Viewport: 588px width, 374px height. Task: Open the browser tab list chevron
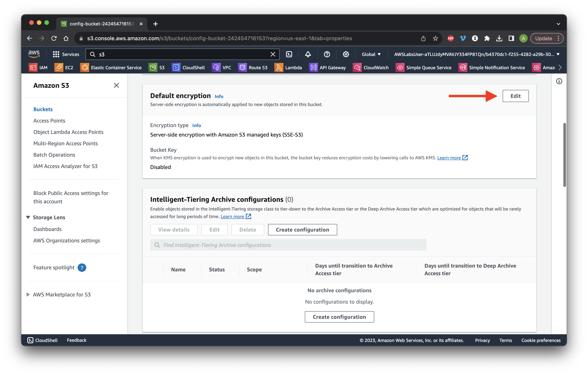tap(558, 24)
